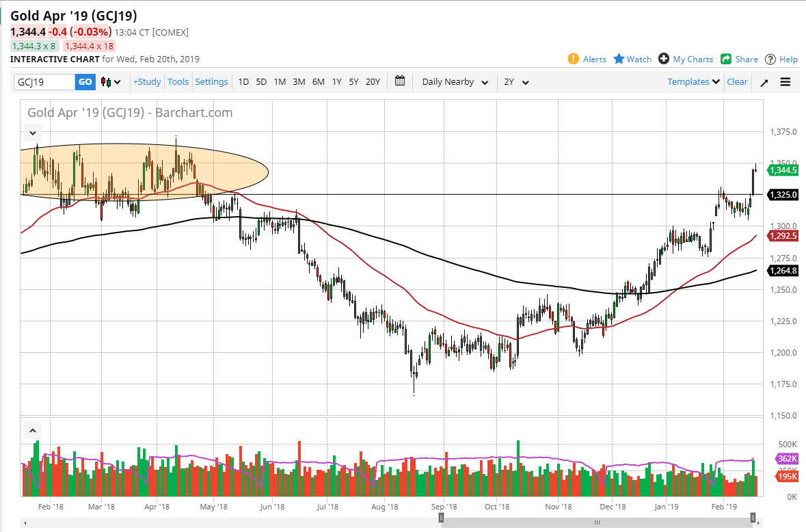Open the candlestick chart type dropdown
The width and height of the screenshot is (806, 532).
pyautogui.click(x=111, y=82)
